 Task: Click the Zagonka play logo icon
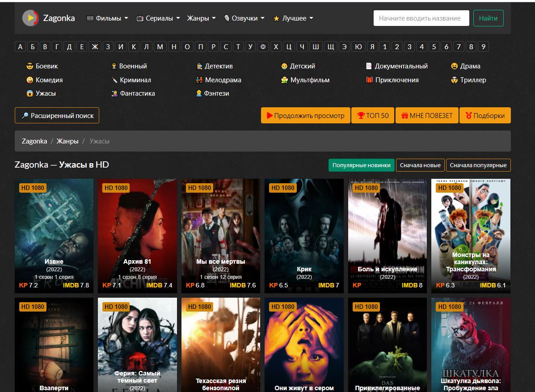coord(31,18)
